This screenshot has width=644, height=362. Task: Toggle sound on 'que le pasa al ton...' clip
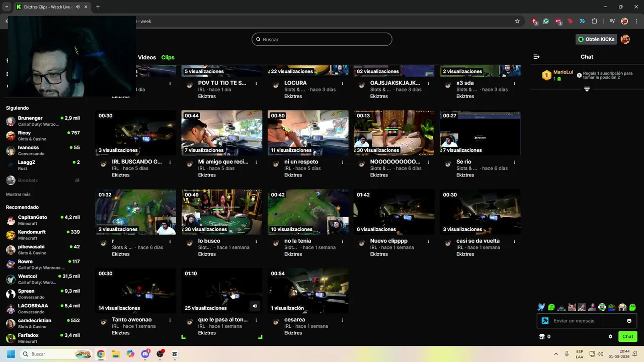[x=255, y=306]
